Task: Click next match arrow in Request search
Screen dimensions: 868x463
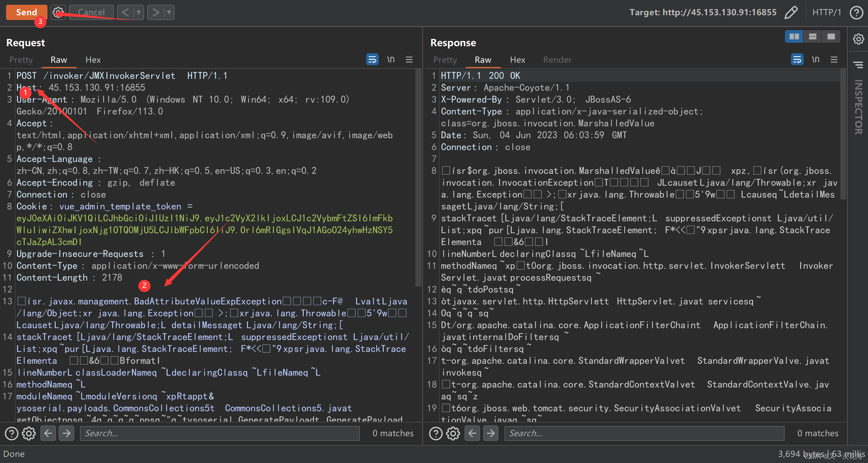Action: 66,433
